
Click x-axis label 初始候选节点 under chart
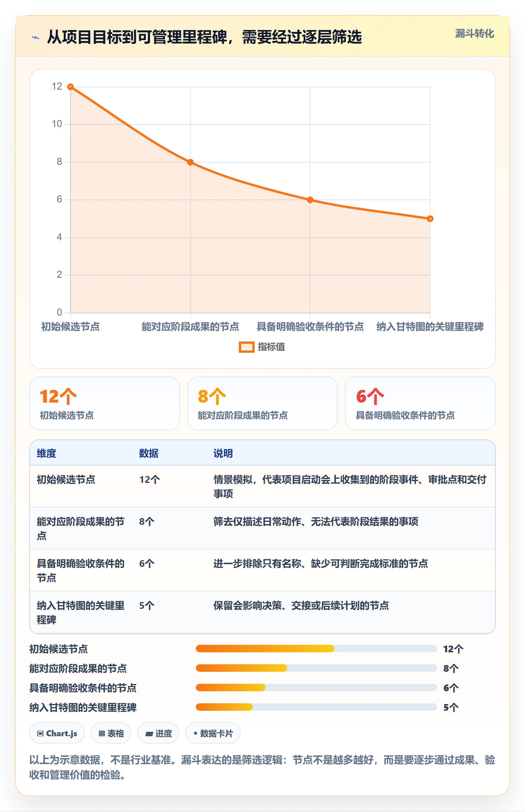click(70, 327)
